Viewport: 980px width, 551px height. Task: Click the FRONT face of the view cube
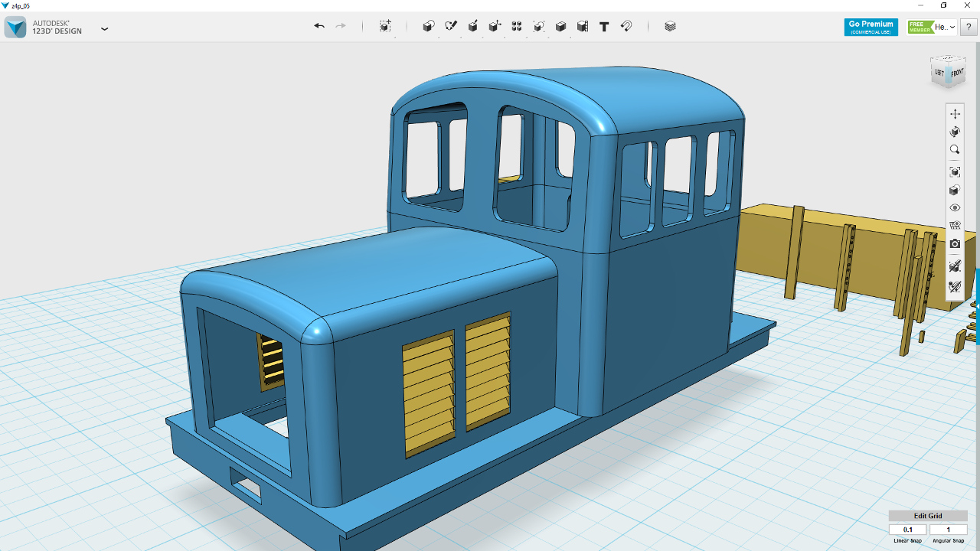click(x=957, y=73)
